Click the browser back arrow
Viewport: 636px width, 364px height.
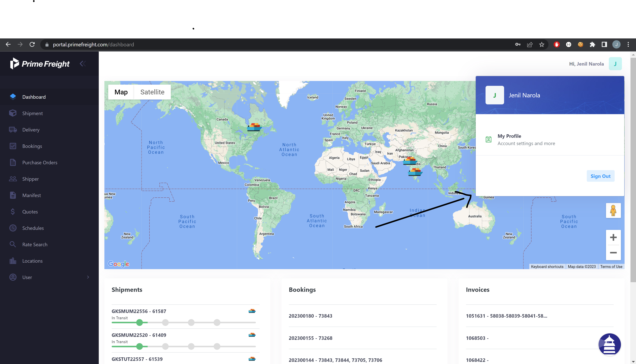pos(8,45)
